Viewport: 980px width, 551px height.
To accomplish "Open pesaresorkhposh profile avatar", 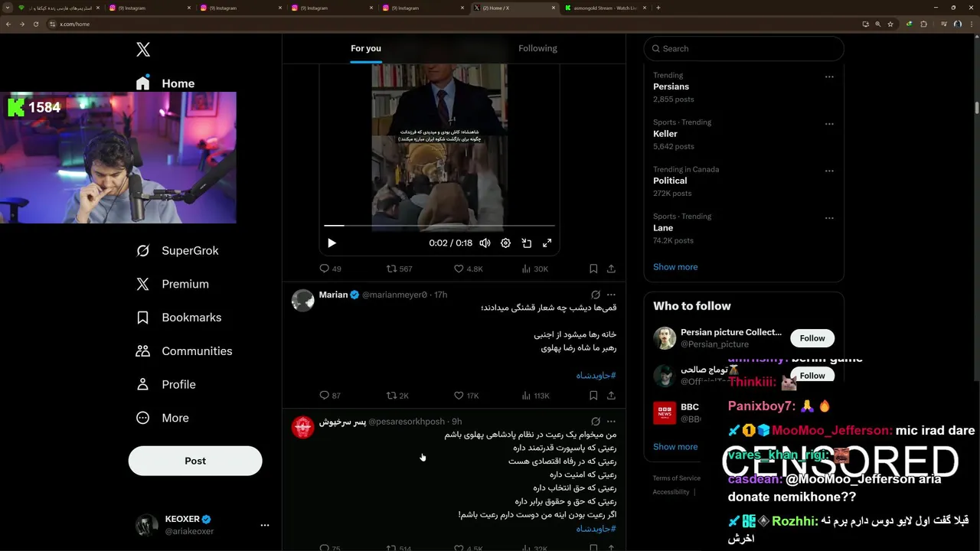I will 303,427.
